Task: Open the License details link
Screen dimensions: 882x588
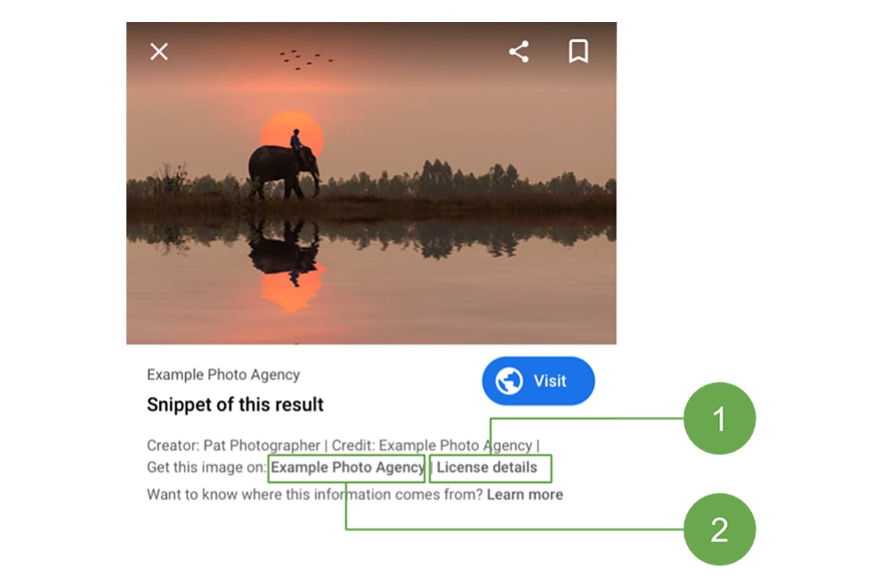Action: point(487,467)
